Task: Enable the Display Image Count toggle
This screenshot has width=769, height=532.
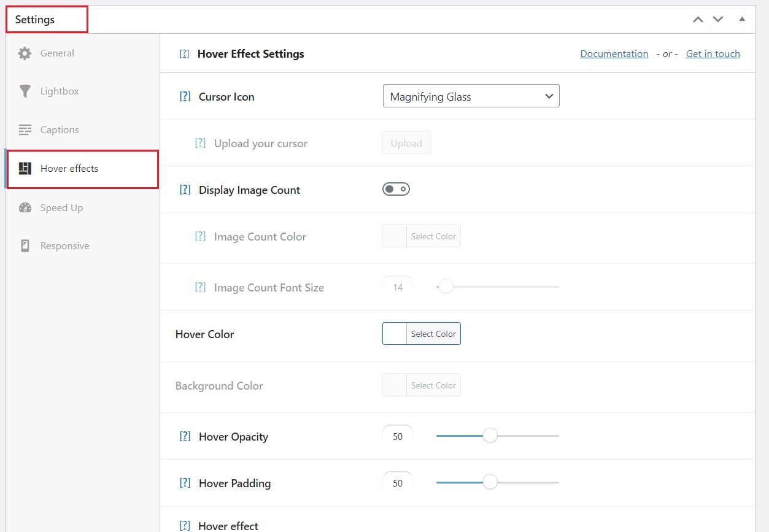Action: click(396, 190)
